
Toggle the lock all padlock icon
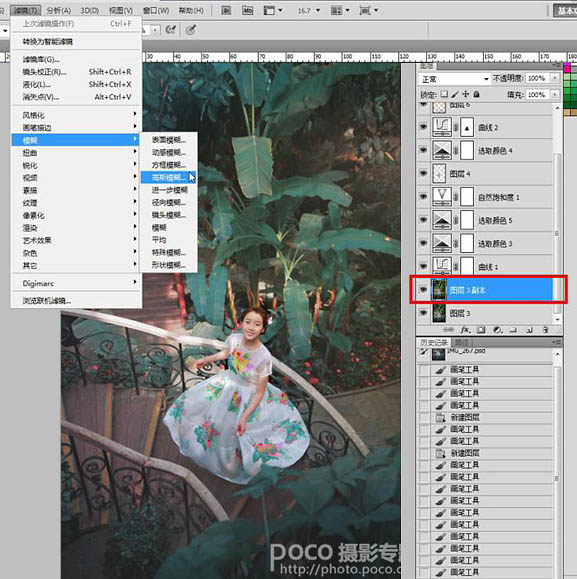[x=477, y=95]
